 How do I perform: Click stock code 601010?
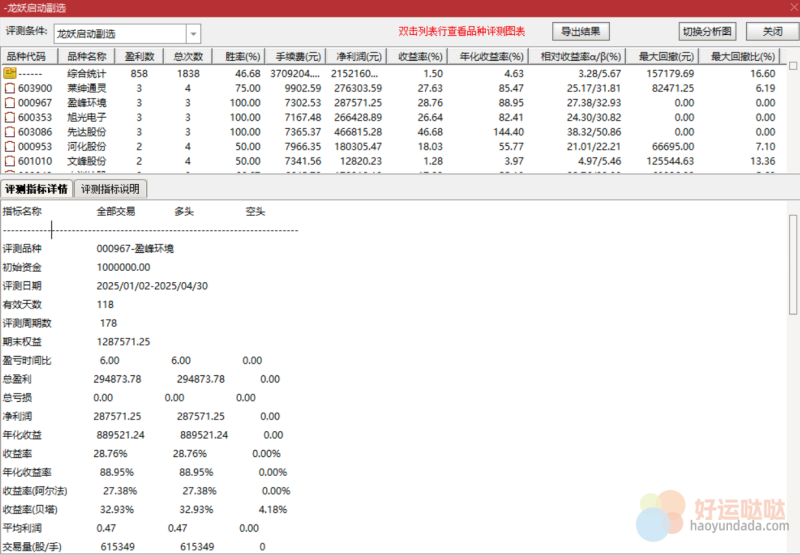pos(35,161)
